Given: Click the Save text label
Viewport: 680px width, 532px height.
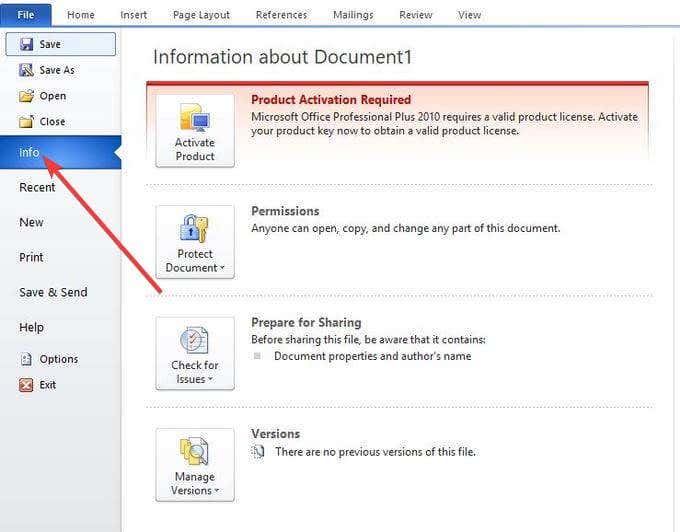Looking at the screenshot, I should tap(50, 44).
